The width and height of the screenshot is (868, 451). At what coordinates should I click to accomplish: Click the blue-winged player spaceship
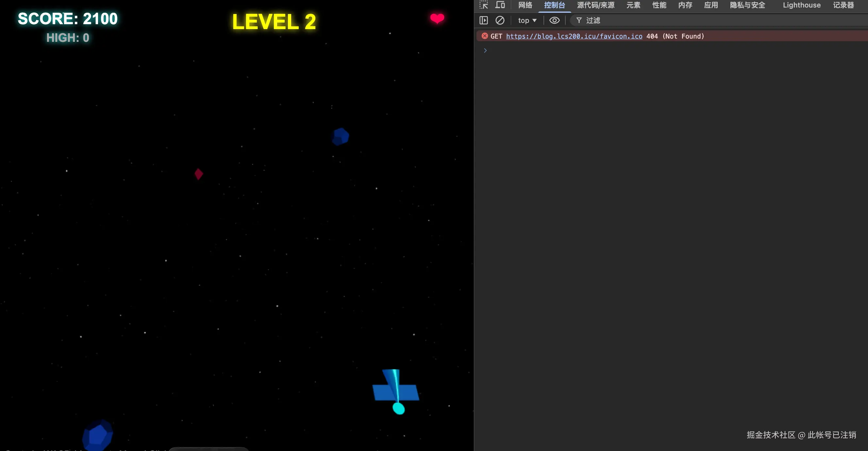tap(395, 391)
